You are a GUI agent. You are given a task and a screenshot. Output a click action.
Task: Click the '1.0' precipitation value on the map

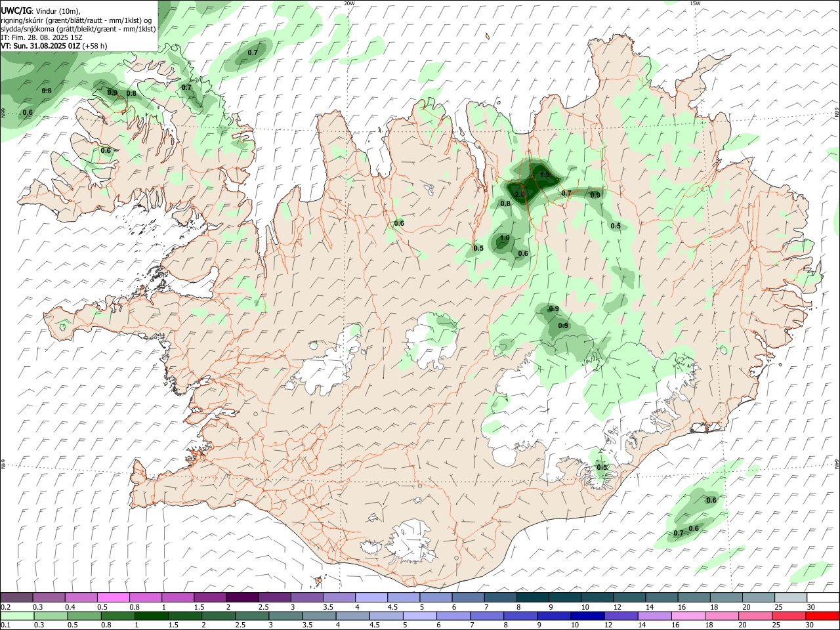pyautogui.click(x=505, y=238)
